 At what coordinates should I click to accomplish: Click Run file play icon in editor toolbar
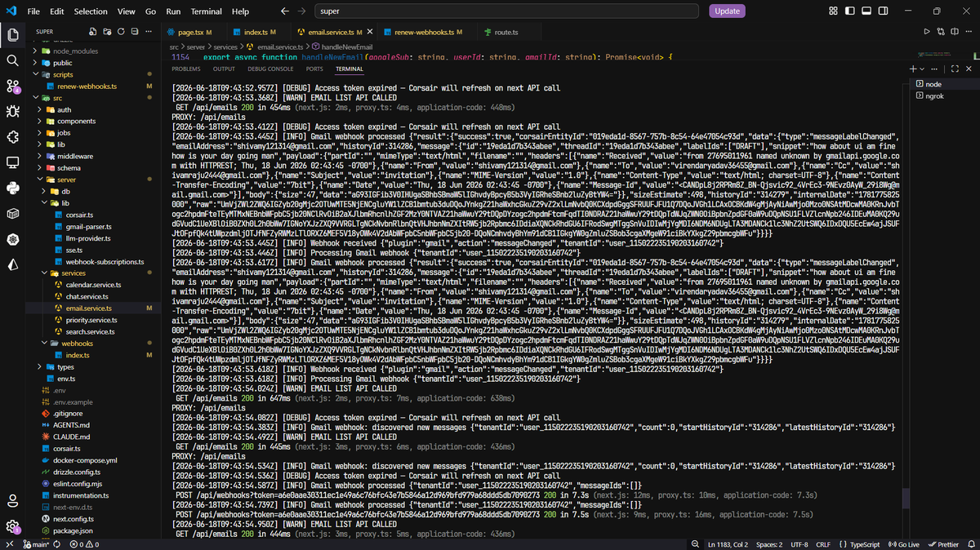click(927, 31)
